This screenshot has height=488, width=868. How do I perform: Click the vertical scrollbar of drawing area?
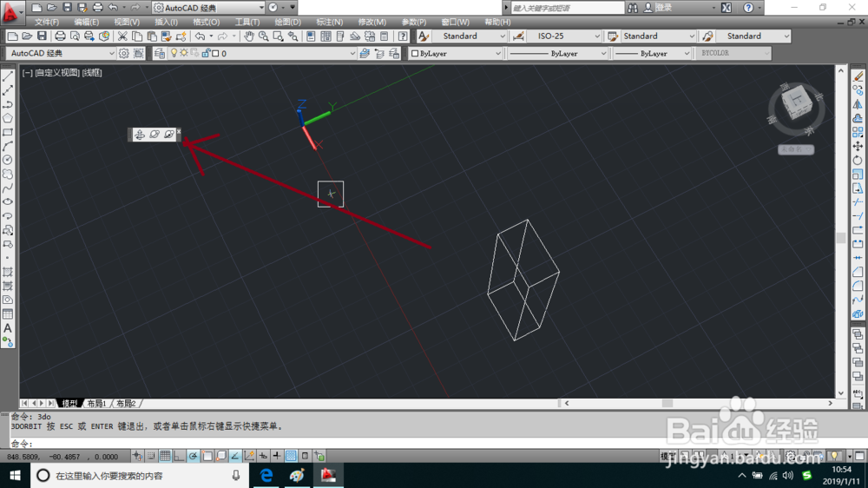pyautogui.click(x=841, y=232)
